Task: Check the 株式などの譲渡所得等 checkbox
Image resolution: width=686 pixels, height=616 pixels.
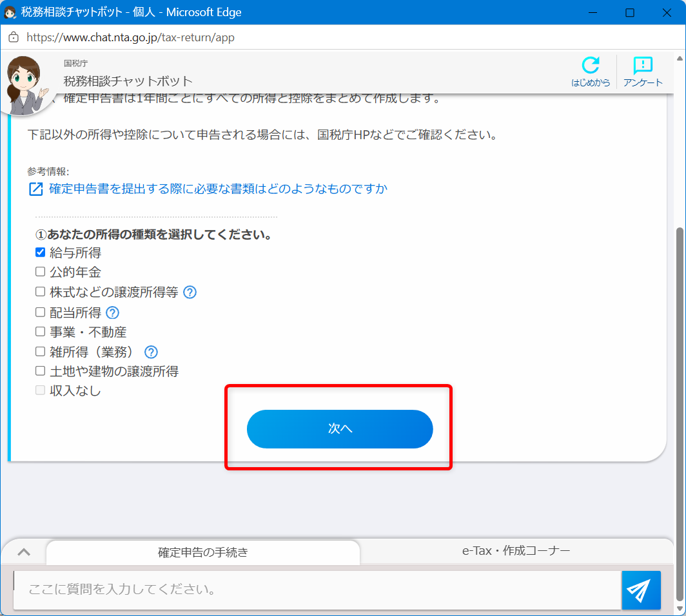Action: click(x=40, y=292)
